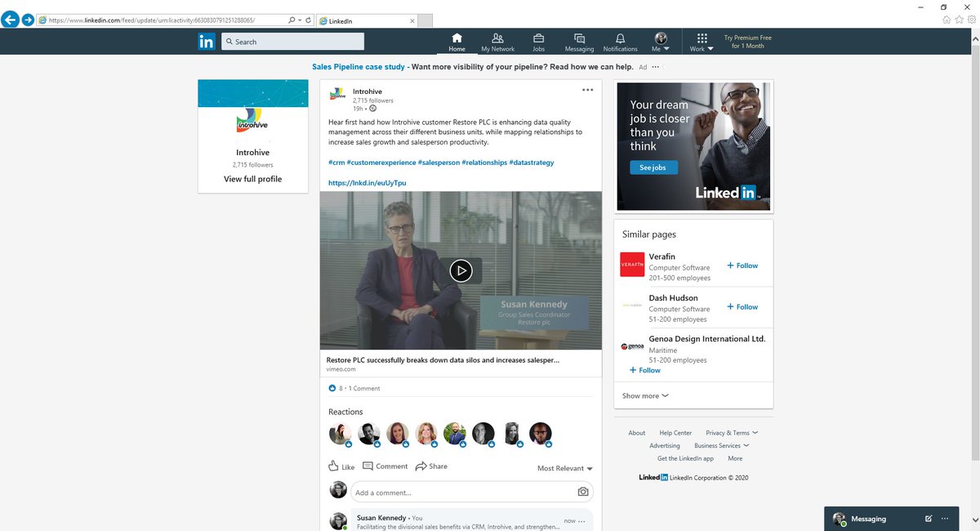
Task: Click the #datastrategy hashtag
Action: coord(532,163)
